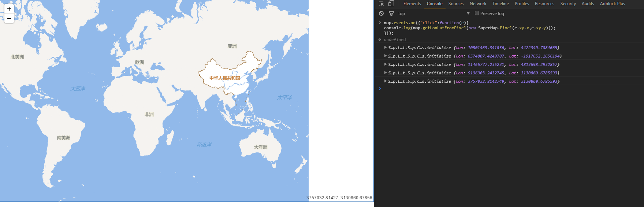Image resolution: width=644 pixels, height=207 pixels.
Task: Expand log entry with Lon 11466777.235231
Action: coord(386,64)
